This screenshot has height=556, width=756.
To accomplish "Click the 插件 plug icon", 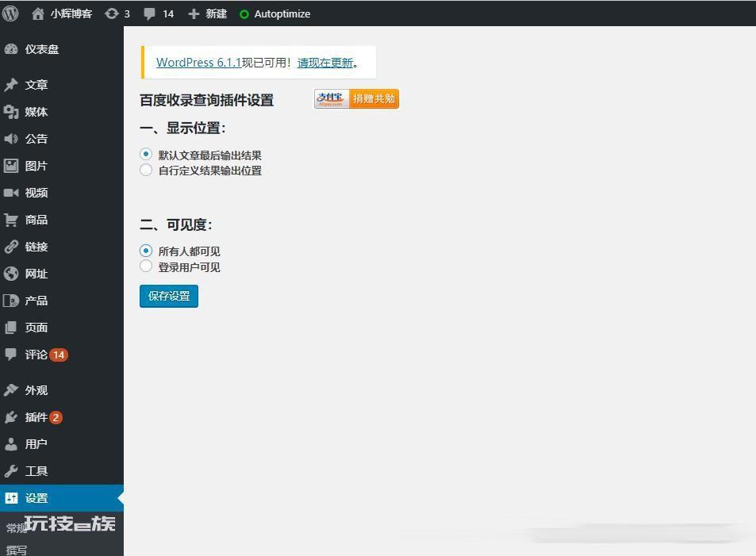I will 10,417.
